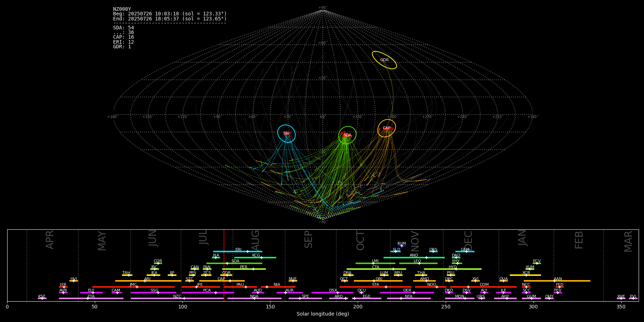This screenshot has height=322, width=644.
Task: Click the URS shower marker
Action: coord(482,298)
